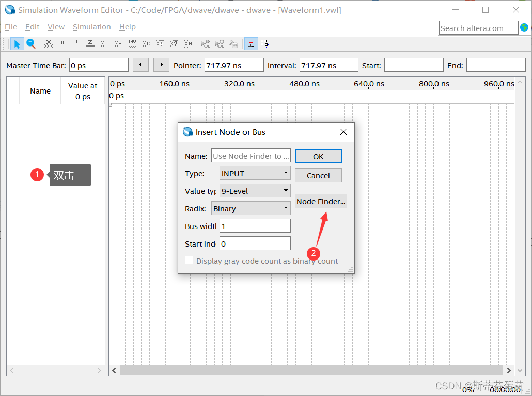Click the End time field
The height and width of the screenshot is (396, 532).
(x=496, y=65)
